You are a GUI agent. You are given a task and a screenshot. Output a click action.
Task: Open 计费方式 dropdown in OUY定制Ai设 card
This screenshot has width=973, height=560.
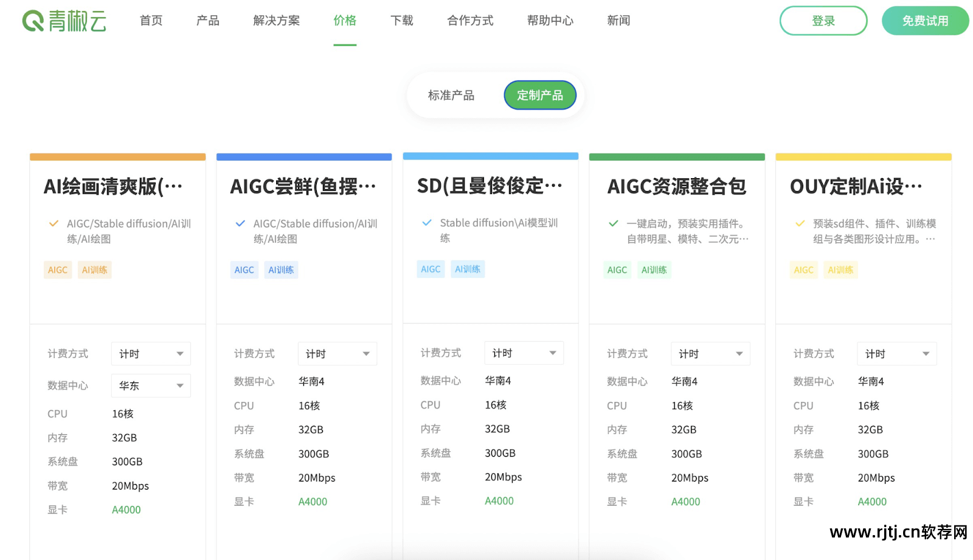click(897, 354)
